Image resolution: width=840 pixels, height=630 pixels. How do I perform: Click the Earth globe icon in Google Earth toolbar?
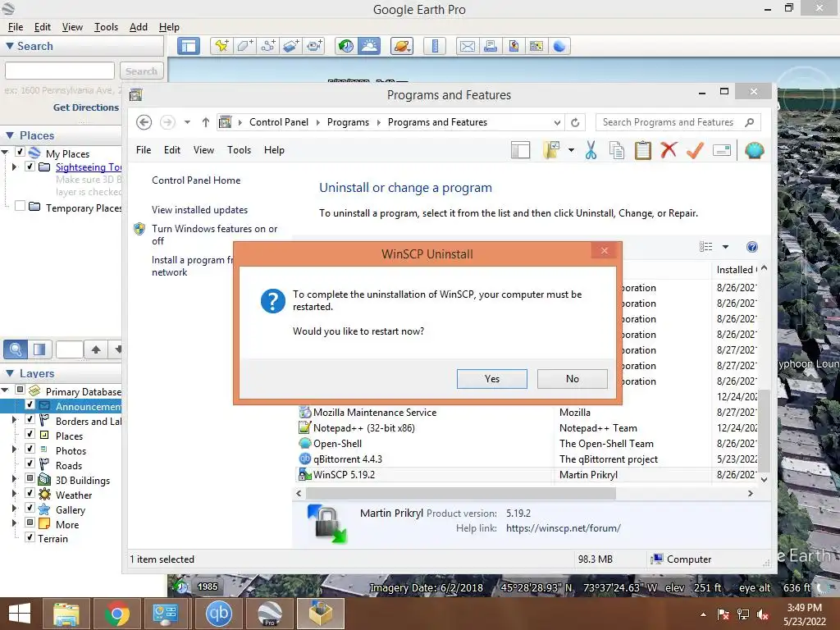coord(559,47)
